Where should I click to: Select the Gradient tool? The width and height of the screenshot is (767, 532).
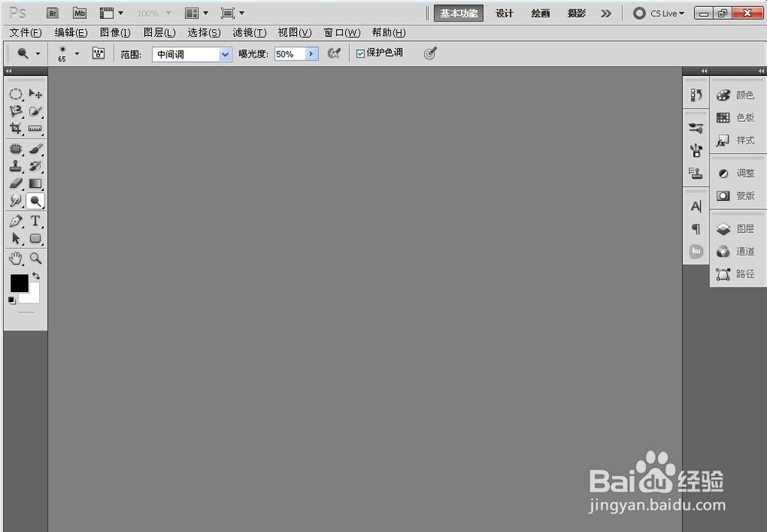click(35, 183)
